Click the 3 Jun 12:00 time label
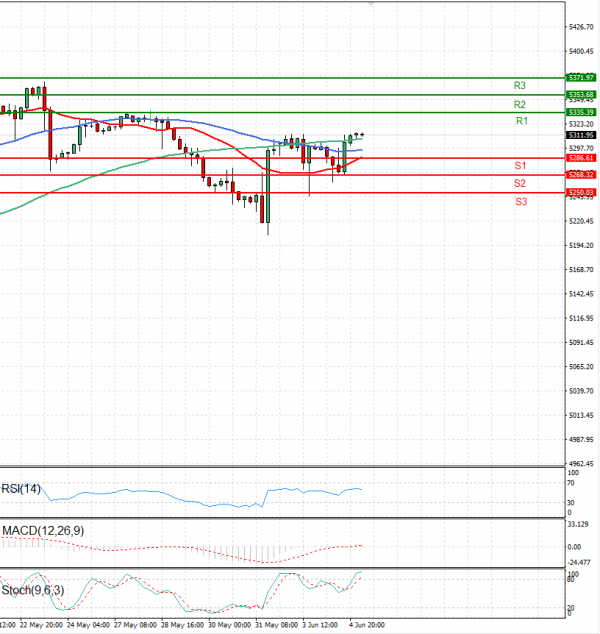Viewport: 600px width, 634px height. (x=320, y=625)
